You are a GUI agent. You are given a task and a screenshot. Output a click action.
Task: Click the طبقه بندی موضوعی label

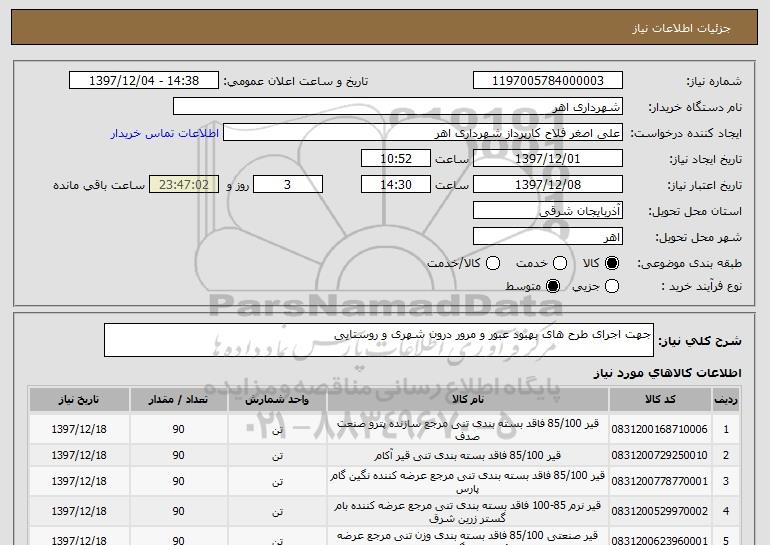point(689,264)
